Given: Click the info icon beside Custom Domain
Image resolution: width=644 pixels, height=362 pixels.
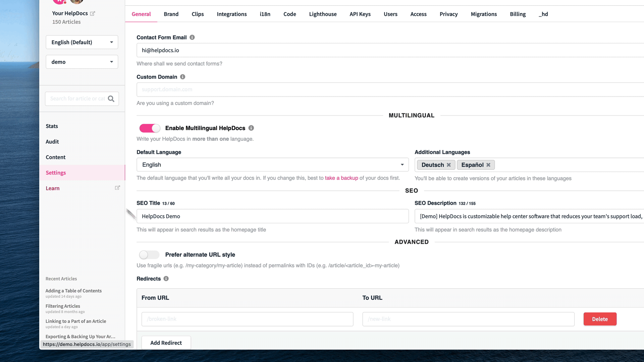Looking at the screenshot, I should click(x=182, y=77).
